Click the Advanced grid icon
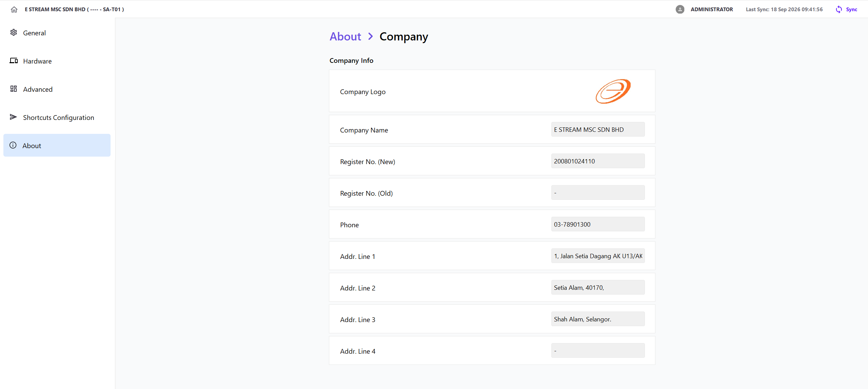This screenshot has width=868, height=389. (14, 89)
